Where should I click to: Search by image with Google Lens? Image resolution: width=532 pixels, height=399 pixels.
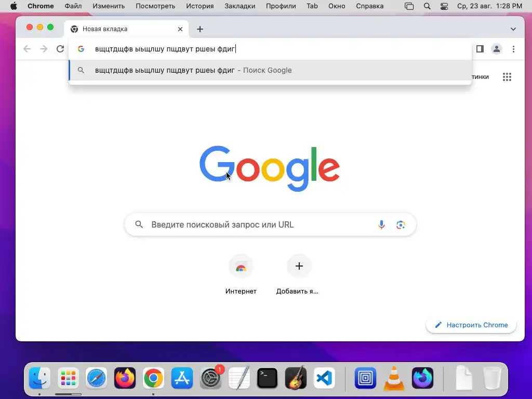coord(401,224)
